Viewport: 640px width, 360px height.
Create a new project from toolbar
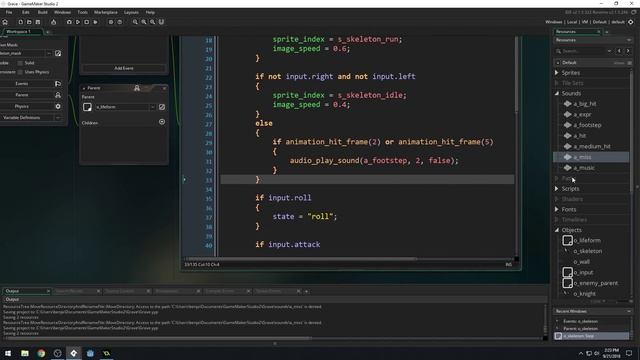20,22
